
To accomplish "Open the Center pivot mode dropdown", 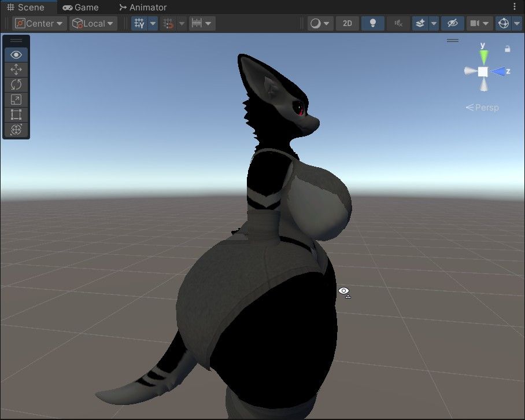I will (x=39, y=24).
